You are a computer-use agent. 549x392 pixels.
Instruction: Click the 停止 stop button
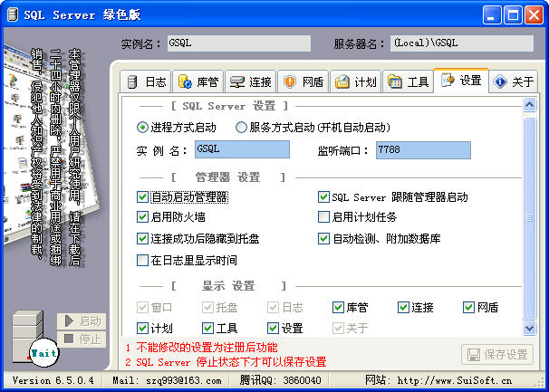[82, 339]
